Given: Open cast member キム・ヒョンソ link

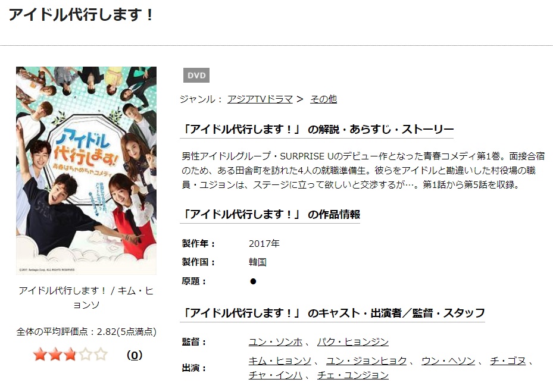Looking at the screenshot, I should 280,361.
